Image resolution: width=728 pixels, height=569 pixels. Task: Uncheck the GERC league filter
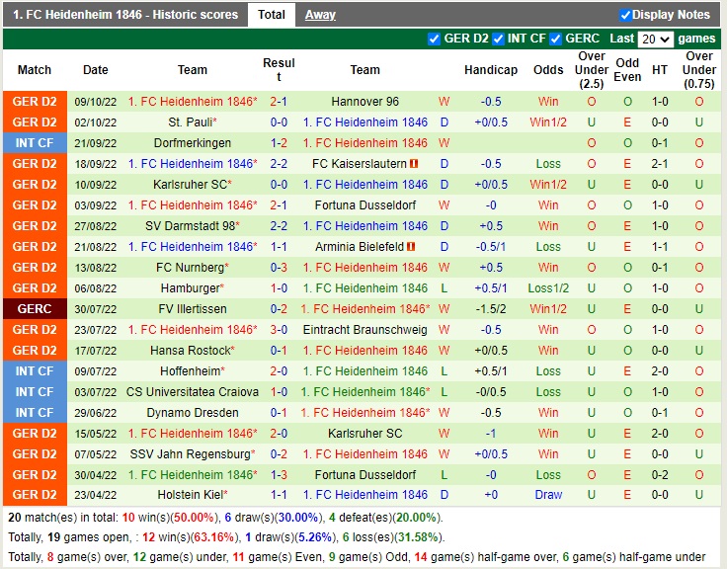tap(555, 39)
